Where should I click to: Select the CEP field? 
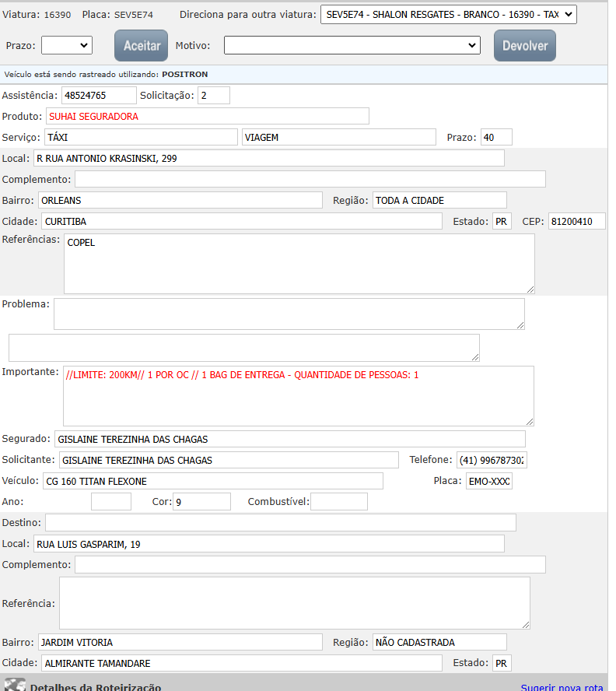pos(576,222)
